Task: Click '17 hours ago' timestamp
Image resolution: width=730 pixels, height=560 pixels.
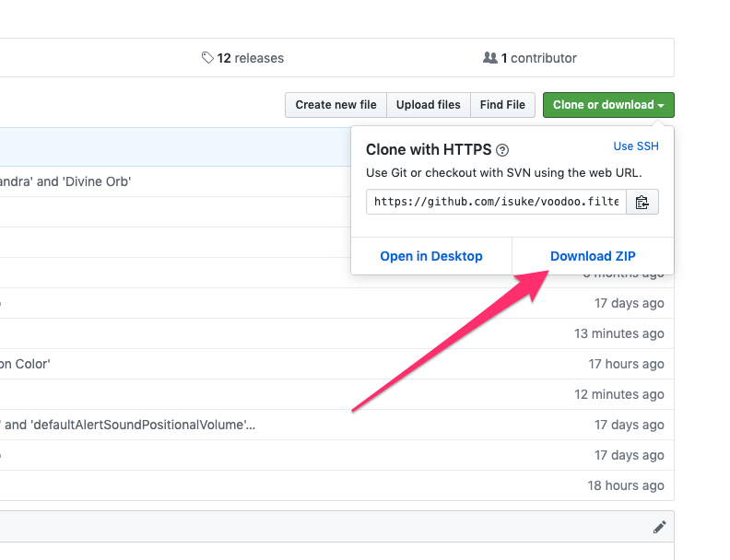Action: [626, 364]
